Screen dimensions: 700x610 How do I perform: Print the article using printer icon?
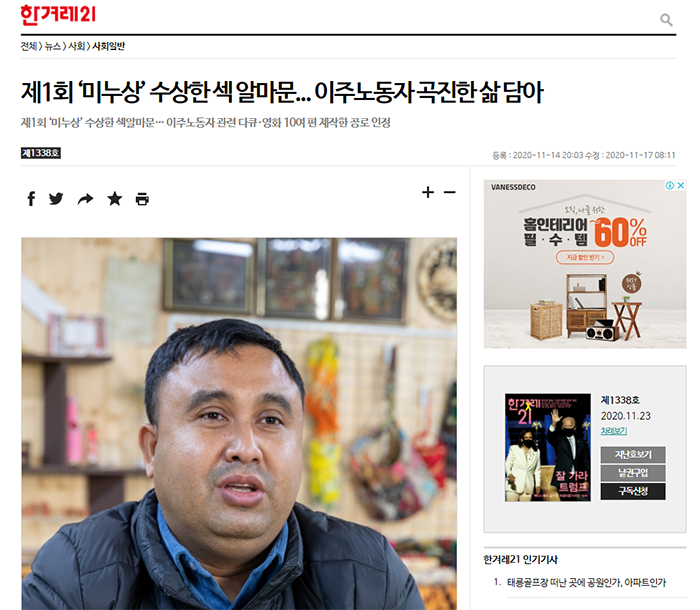142,199
